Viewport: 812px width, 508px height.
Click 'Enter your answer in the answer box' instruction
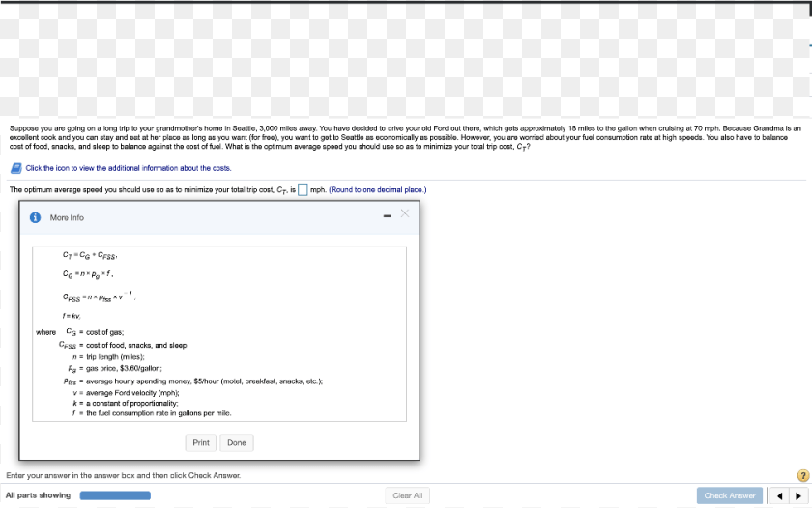[124, 475]
